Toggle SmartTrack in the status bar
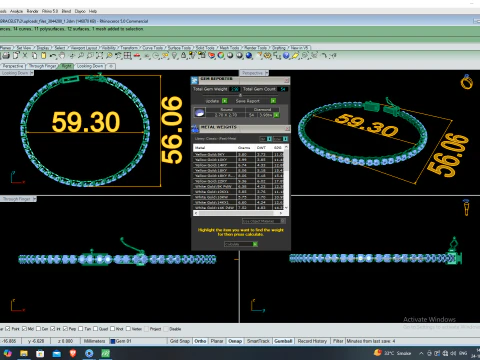The width and height of the screenshot is (480, 360). click(258, 341)
